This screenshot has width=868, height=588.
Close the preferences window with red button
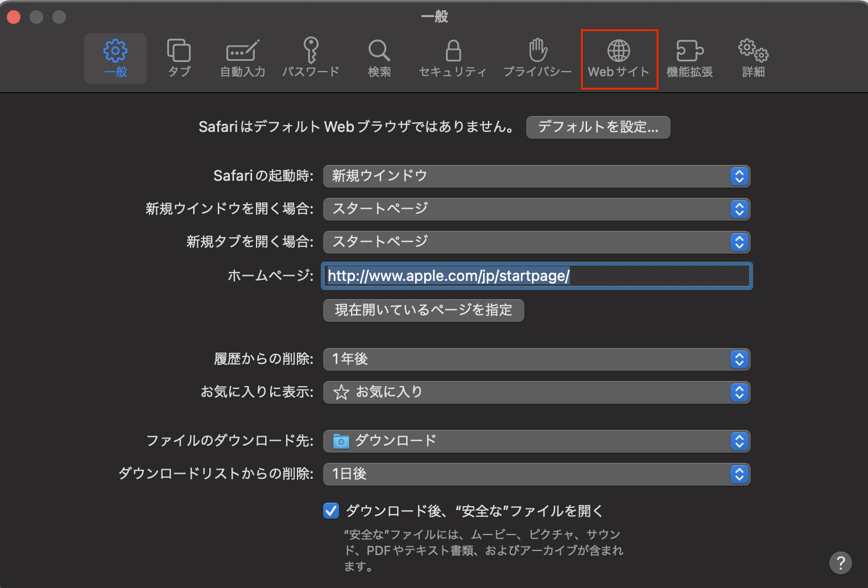pos(14,17)
